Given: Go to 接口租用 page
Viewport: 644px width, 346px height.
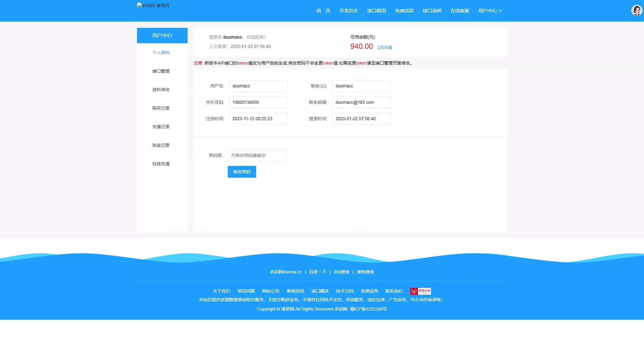Looking at the screenshot, I should [x=376, y=11].
